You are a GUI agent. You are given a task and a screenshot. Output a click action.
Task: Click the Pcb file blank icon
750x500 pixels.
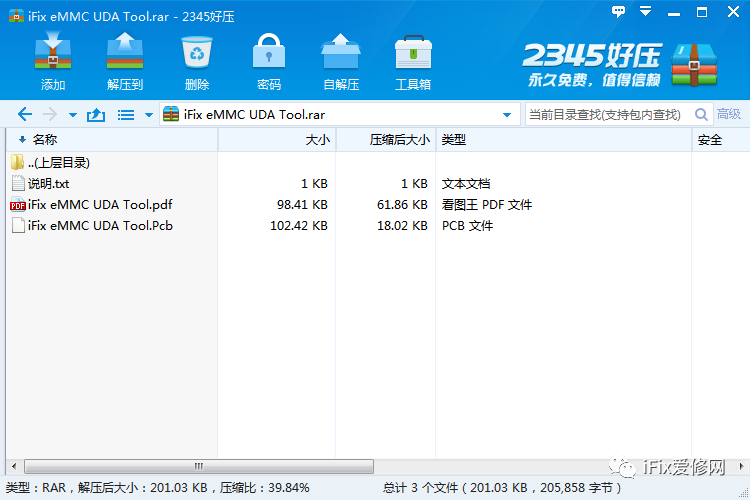pyautogui.click(x=18, y=225)
